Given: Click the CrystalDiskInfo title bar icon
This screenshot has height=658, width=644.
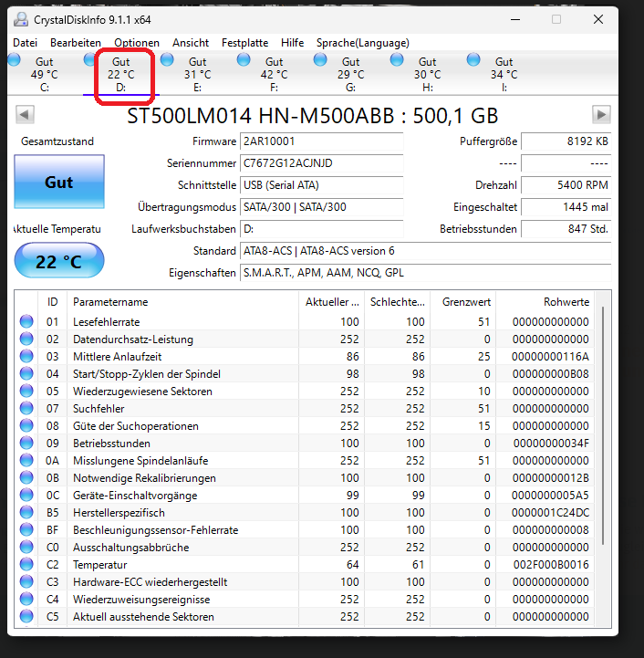Looking at the screenshot, I should (21, 19).
